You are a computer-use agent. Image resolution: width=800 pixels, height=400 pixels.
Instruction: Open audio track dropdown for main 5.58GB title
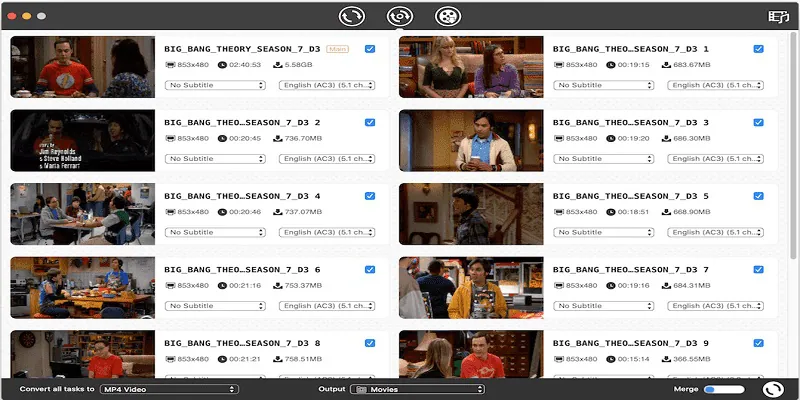tap(327, 85)
